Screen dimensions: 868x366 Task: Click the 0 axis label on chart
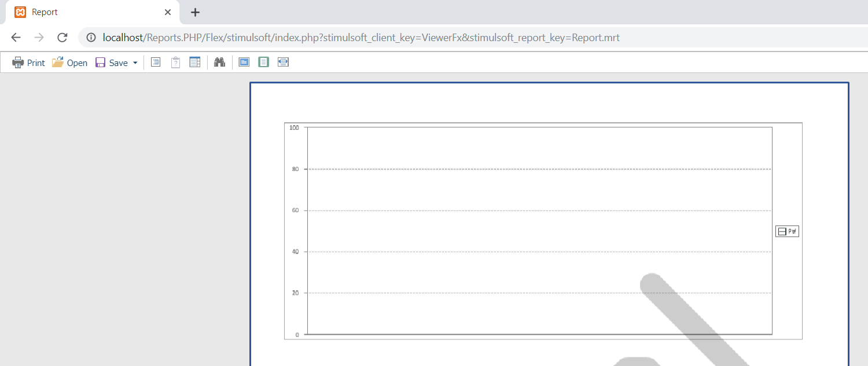(x=297, y=335)
